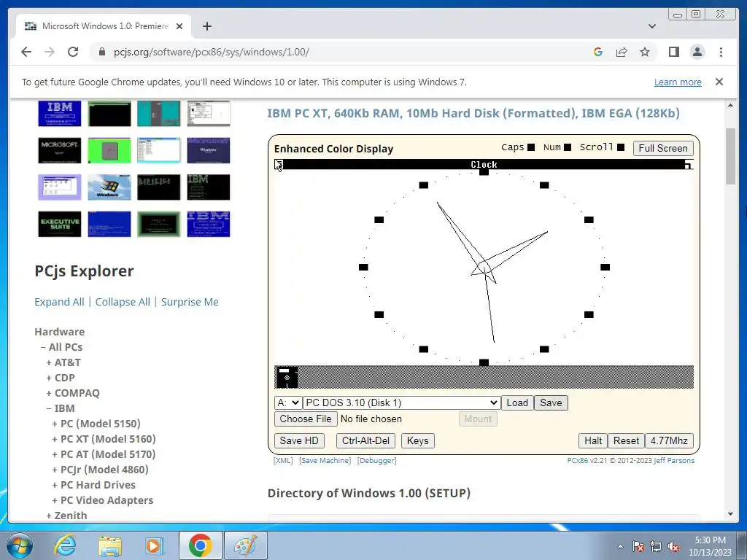This screenshot has height=560, width=747.
Task: Expand PC XT (Model 5160) node
Action: coord(104,438)
